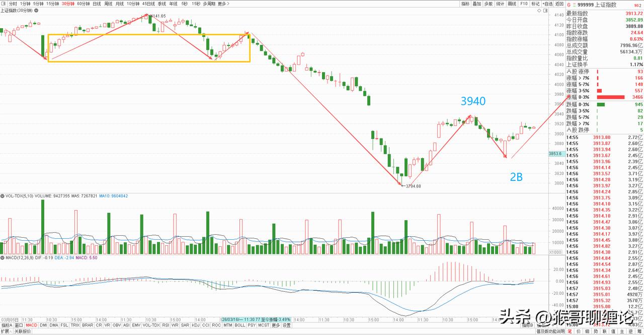
Task: Select the MCST indicator tab
Action: (x=264, y=325)
